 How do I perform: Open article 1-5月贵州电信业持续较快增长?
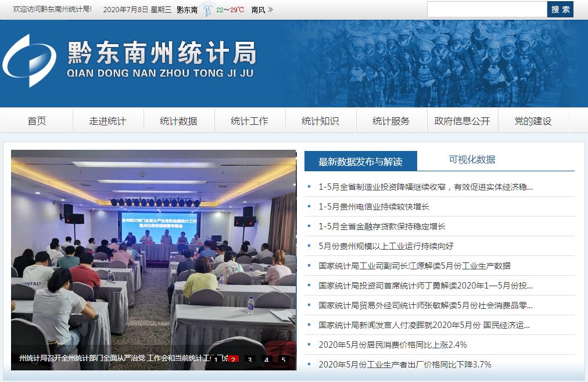(x=374, y=207)
